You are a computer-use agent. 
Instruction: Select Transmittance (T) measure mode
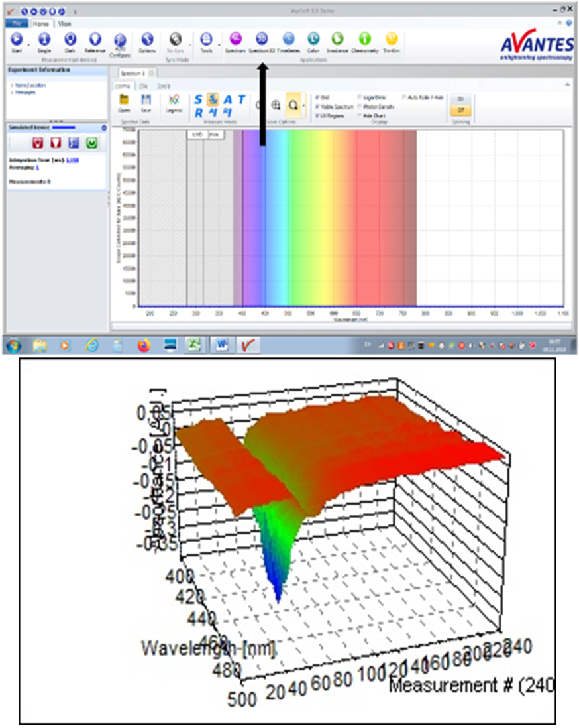coord(241,99)
